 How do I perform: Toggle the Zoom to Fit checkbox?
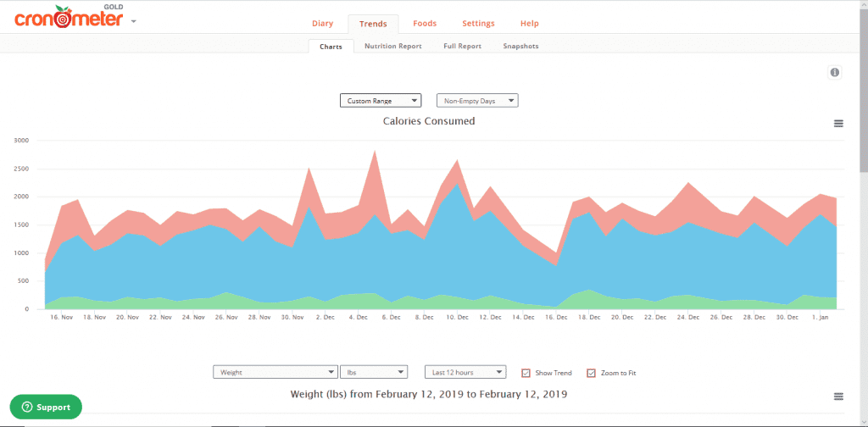click(592, 373)
